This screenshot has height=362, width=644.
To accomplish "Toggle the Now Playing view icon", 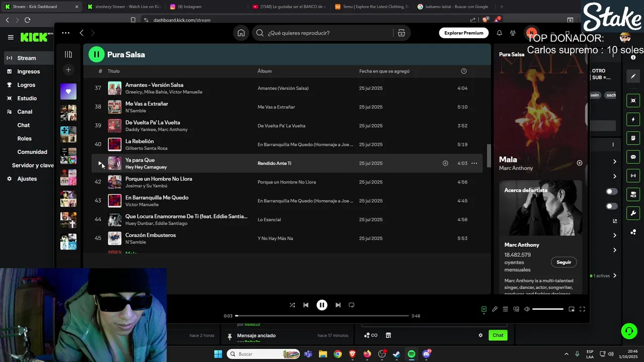I will click(x=484, y=309).
